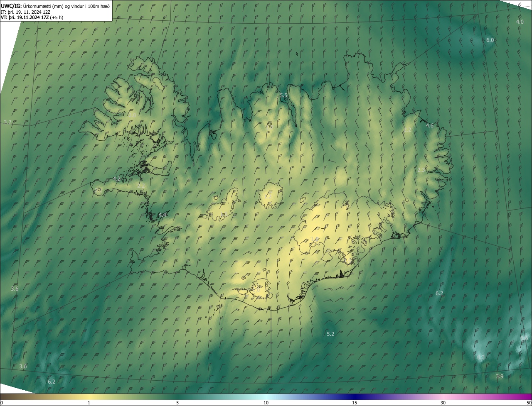Click the 6.0 value label
532x406 pixels.
click(490, 40)
